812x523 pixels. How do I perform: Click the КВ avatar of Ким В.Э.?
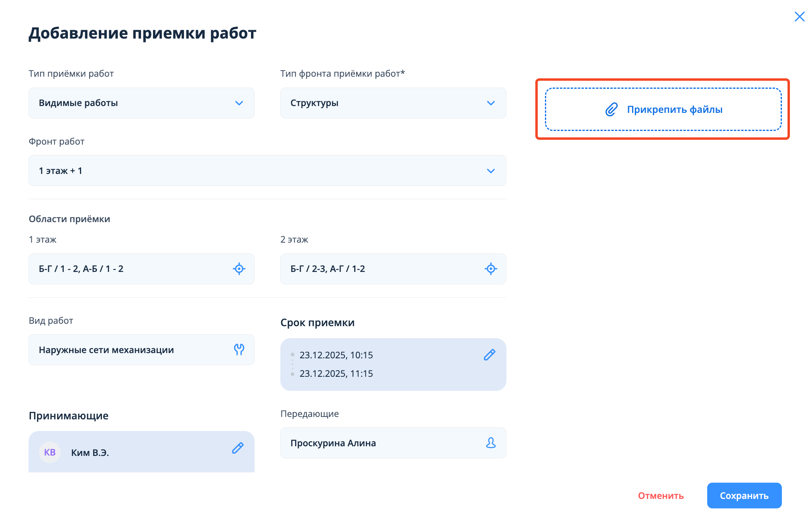50,452
